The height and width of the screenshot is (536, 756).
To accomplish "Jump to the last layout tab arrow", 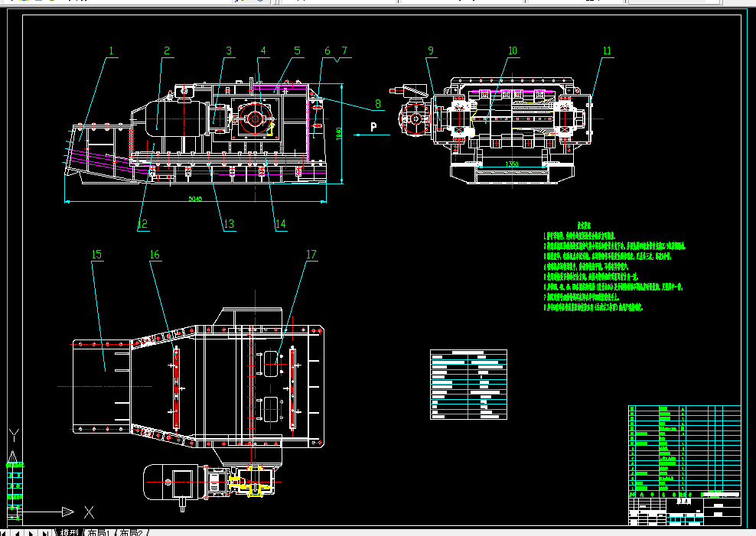I will 45,533.
